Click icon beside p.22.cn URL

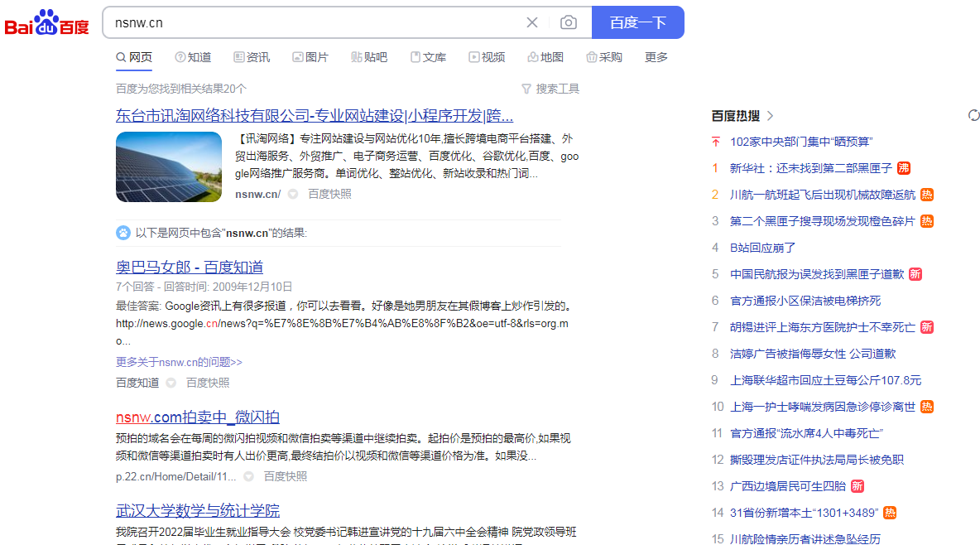point(249,477)
